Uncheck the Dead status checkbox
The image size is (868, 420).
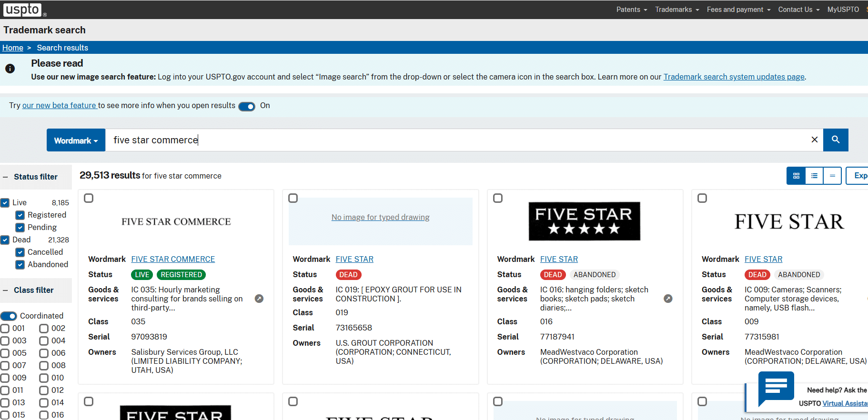5,240
